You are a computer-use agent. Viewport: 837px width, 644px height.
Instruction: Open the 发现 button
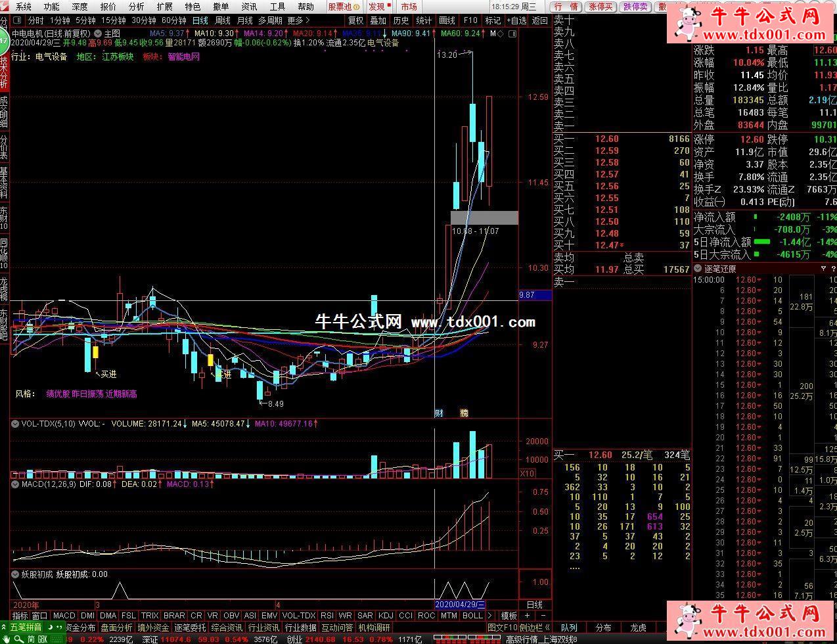(x=379, y=7)
